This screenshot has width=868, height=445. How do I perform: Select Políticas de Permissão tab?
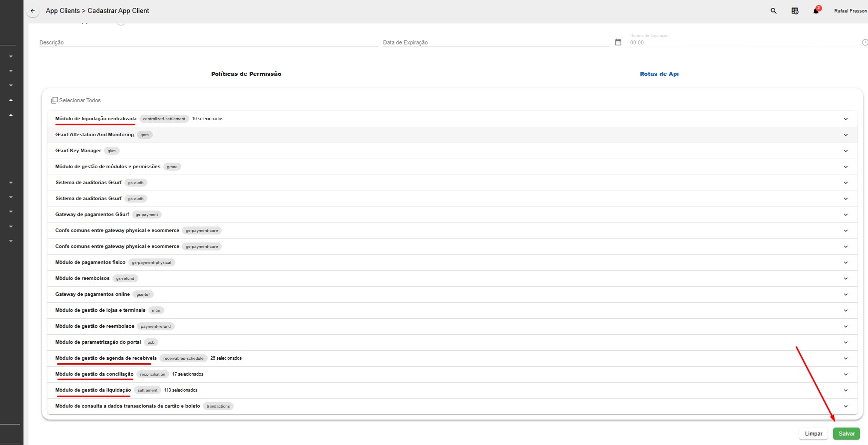coord(246,74)
